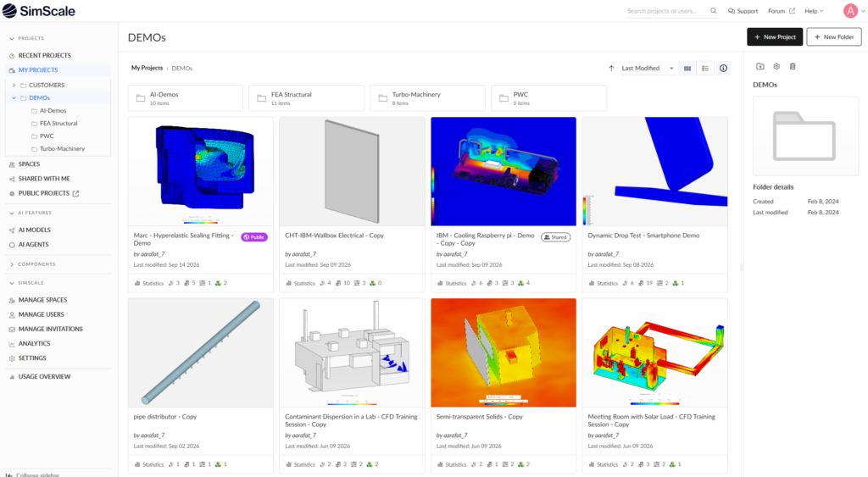Expand the CUSTOMERS folder tree

tap(14, 86)
